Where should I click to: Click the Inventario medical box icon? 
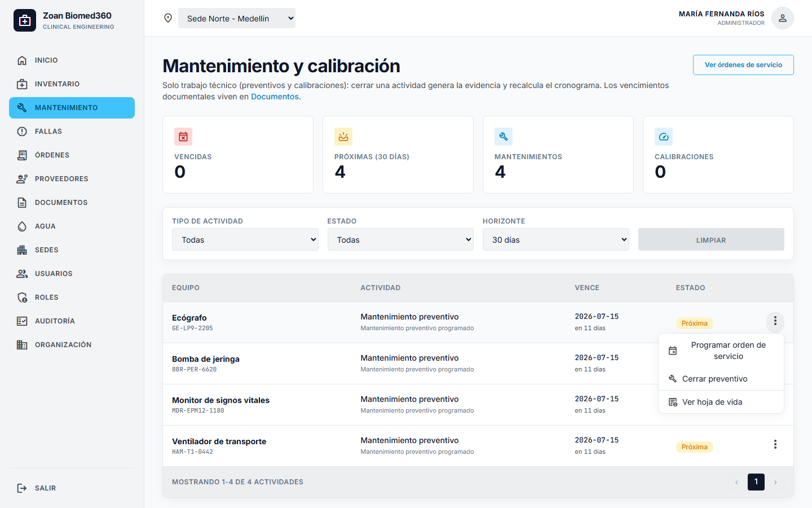coord(22,84)
